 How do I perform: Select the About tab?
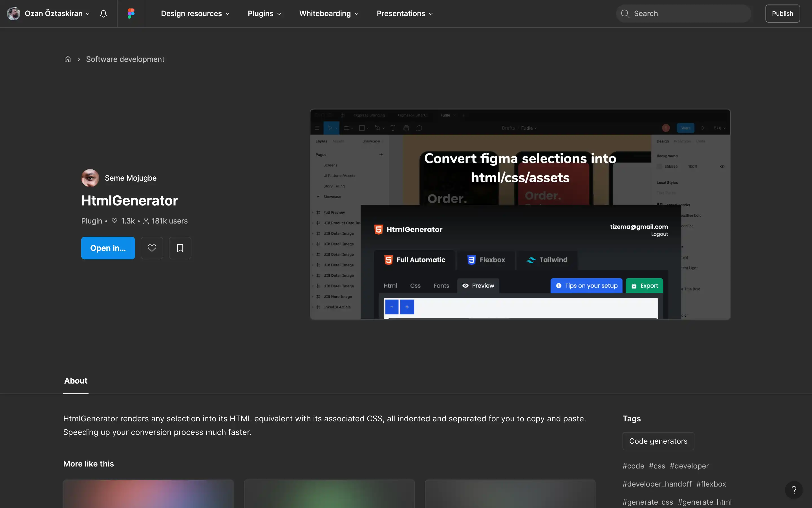pos(76,381)
